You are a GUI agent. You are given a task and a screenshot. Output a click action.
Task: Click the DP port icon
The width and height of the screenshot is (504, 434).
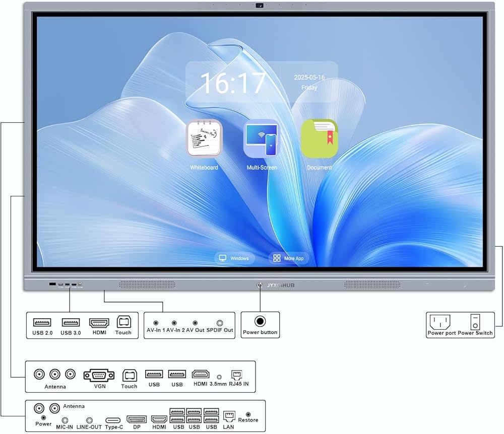pyautogui.click(x=136, y=419)
